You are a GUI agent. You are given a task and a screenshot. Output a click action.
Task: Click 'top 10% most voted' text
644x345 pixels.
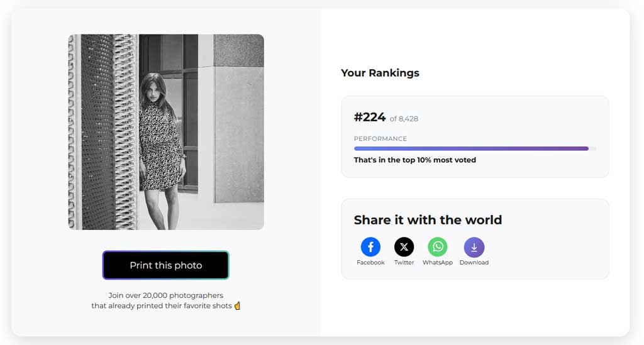click(438, 160)
